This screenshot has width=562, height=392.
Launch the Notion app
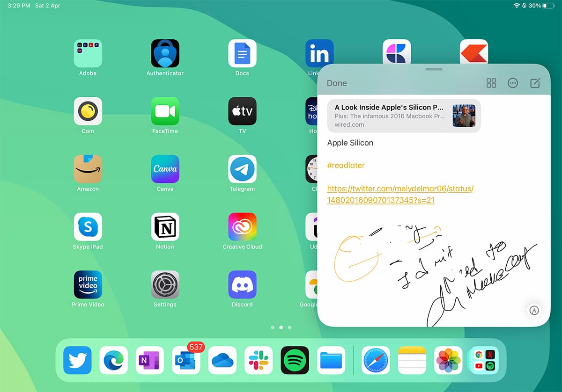click(165, 227)
